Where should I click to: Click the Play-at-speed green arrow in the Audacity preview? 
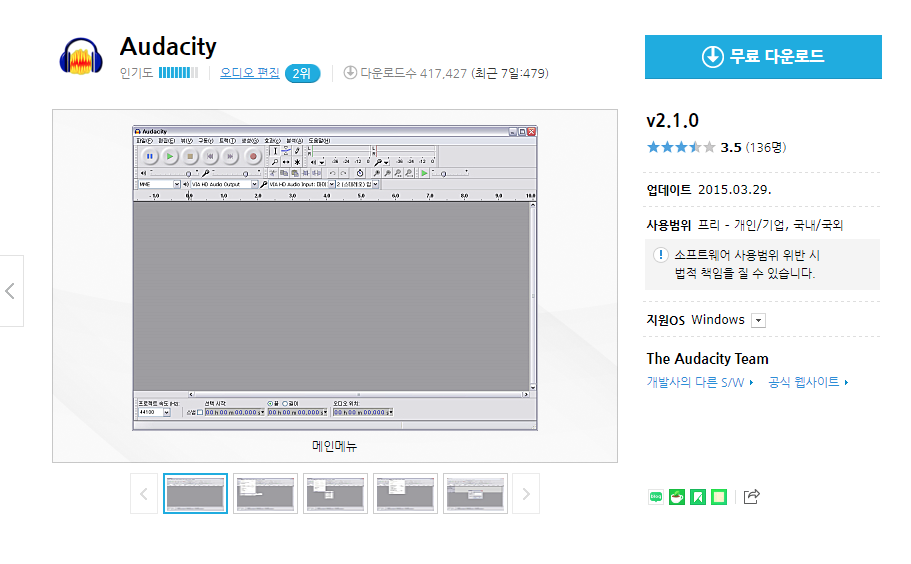click(x=424, y=173)
